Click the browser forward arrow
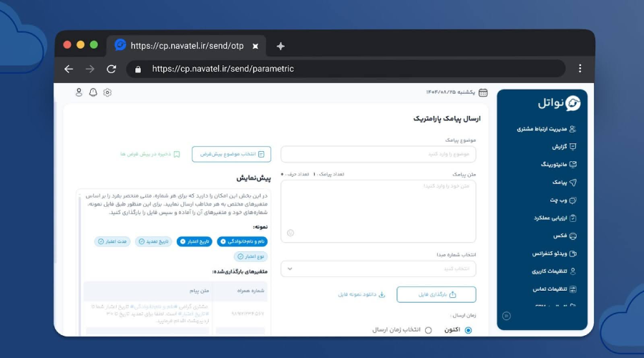 [90, 69]
